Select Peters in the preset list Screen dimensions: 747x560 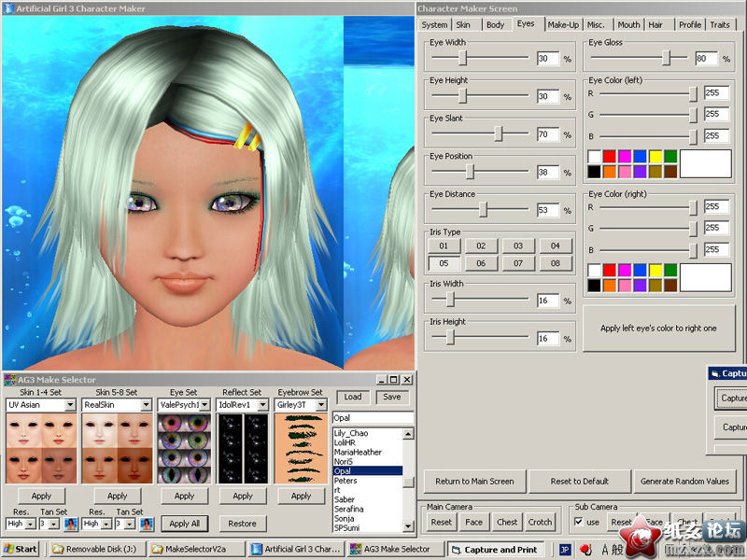coord(345,481)
